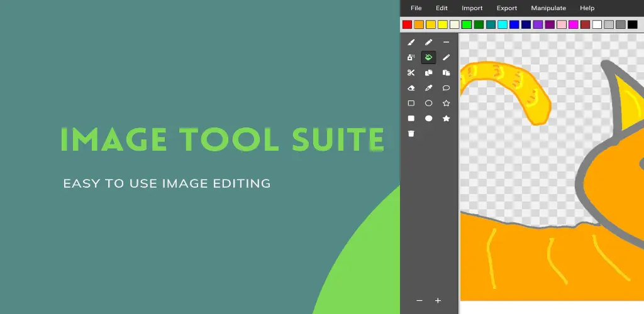Choose the outlined star shape tool
This screenshot has width=644, height=314.
(x=446, y=103)
